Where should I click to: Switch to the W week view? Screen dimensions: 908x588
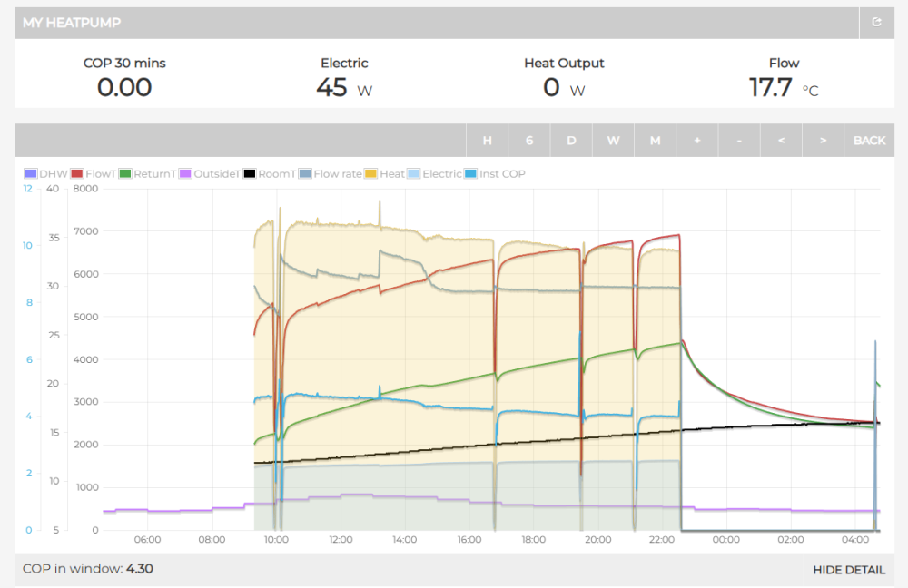[x=614, y=141]
